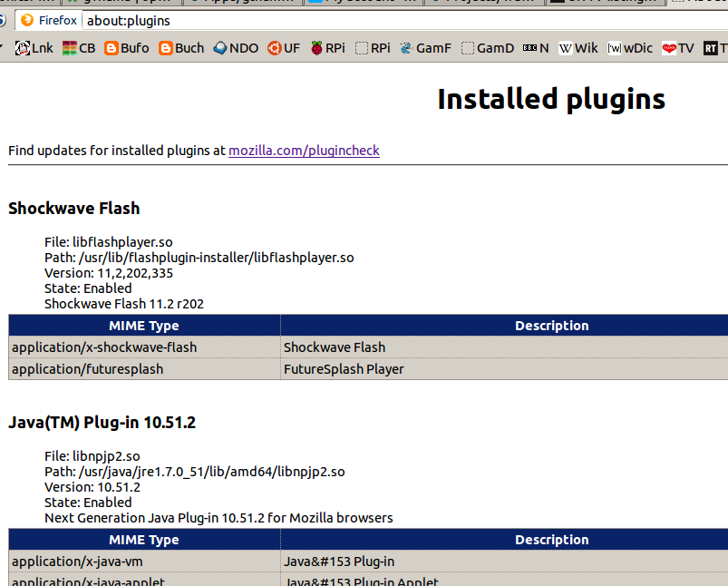
Task: Click the flashplugin-installer path line
Action: [199, 258]
